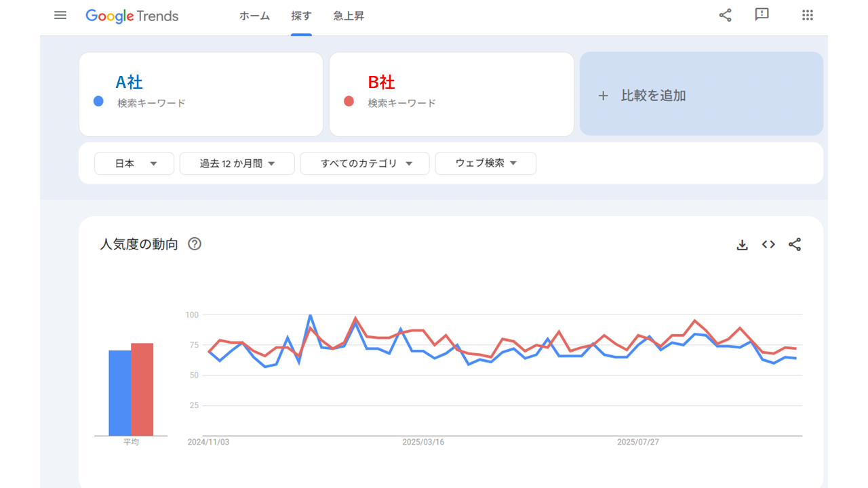Click the blue dot for A社
Viewport: 868px width, 488px height.
(98, 102)
